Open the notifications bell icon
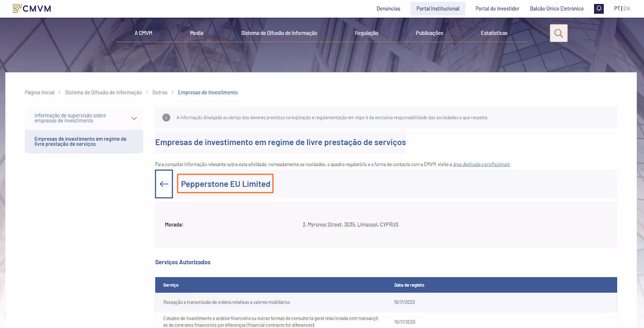644x328 pixels. [599, 8]
